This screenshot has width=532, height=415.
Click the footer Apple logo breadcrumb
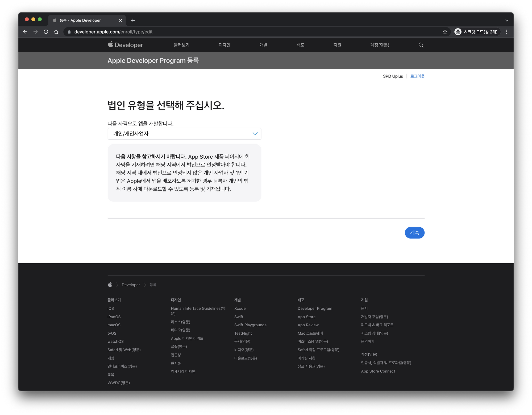pyautogui.click(x=110, y=285)
